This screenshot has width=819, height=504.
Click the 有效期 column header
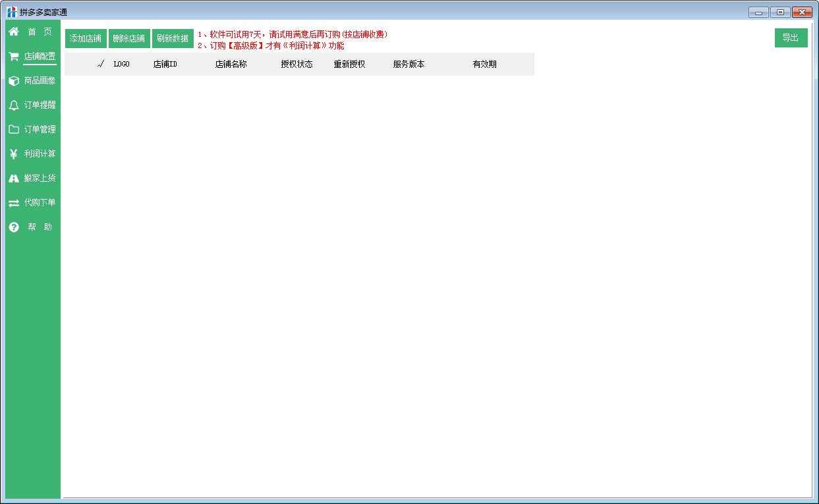tap(485, 65)
